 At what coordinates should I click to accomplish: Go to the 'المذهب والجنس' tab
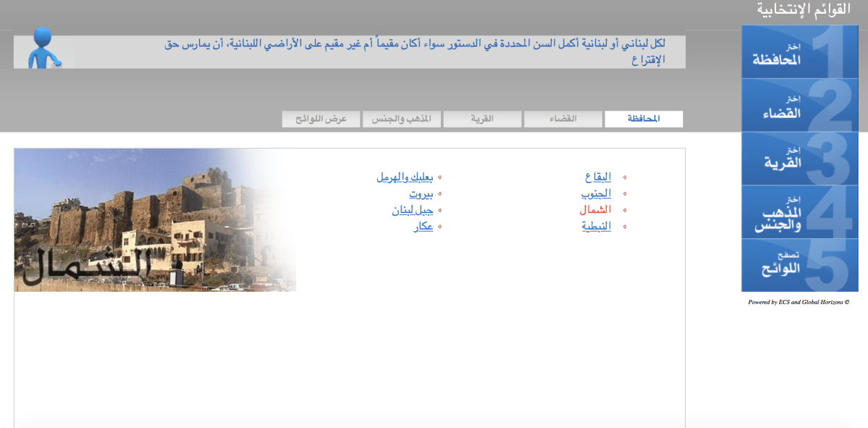pos(401,119)
